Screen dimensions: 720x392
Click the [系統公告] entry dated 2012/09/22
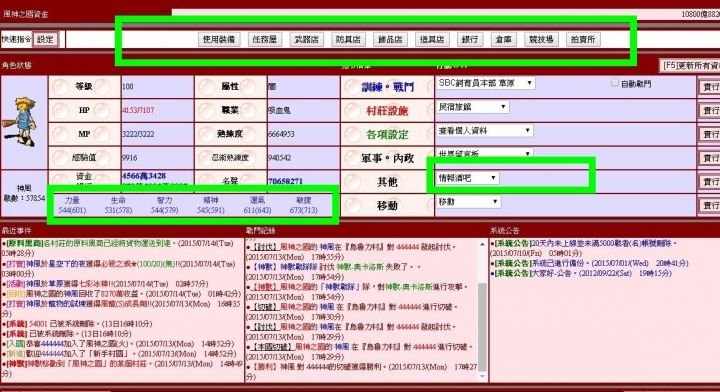pyautogui.click(x=581, y=274)
